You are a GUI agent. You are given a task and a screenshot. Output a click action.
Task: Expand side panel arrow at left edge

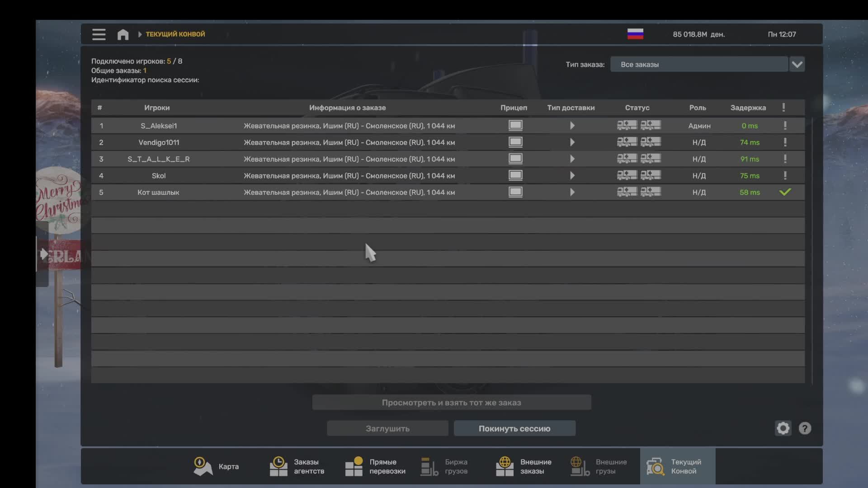43,254
